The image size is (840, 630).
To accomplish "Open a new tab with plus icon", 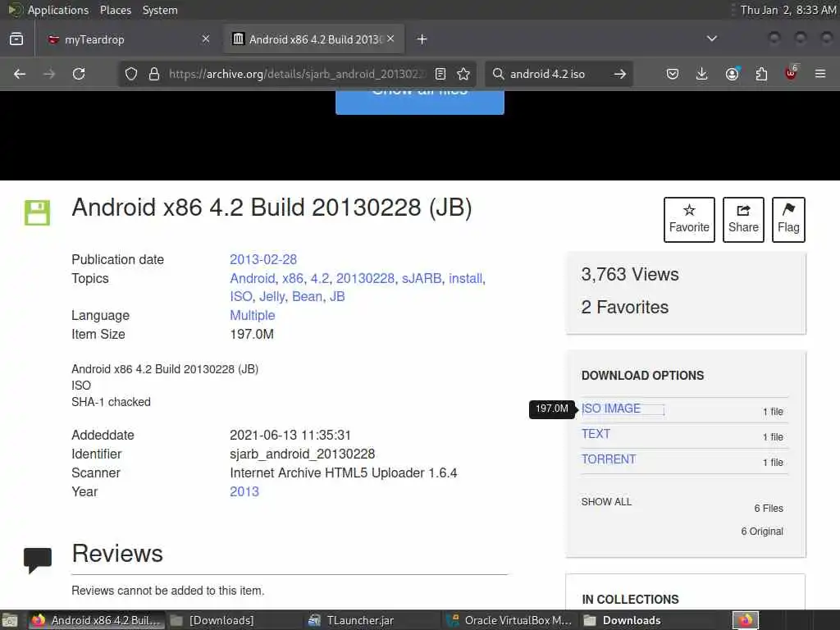I will pos(422,39).
